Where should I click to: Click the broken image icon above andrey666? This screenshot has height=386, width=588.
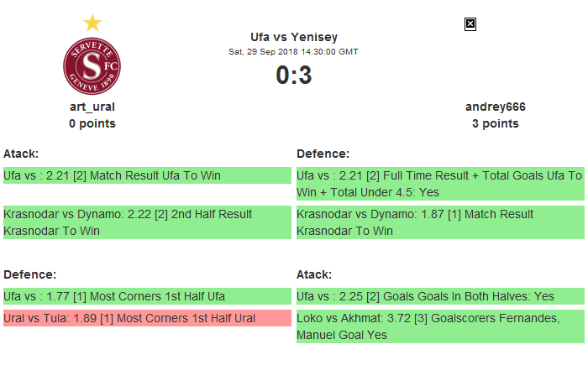click(x=470, y=24)
